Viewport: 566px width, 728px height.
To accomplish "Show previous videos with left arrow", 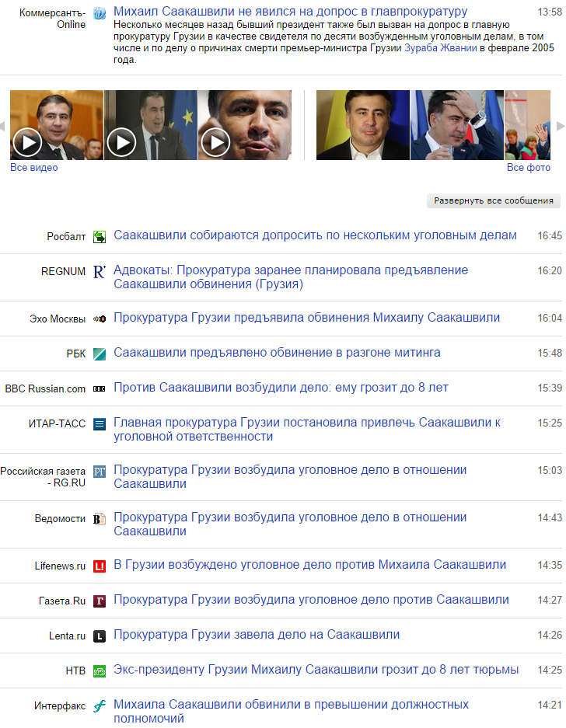I will pos(2,126).
